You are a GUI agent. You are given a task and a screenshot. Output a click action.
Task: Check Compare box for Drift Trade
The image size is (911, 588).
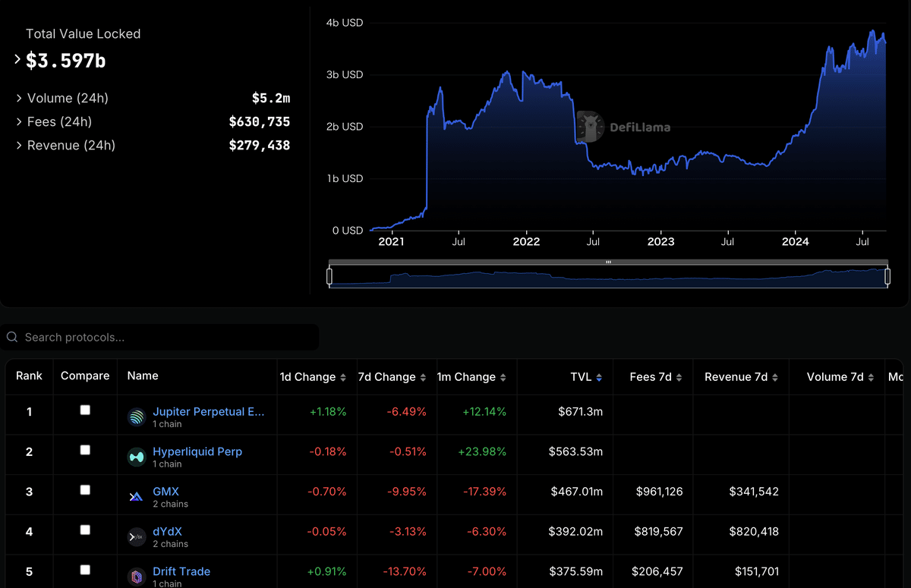(x=85, y=570)
